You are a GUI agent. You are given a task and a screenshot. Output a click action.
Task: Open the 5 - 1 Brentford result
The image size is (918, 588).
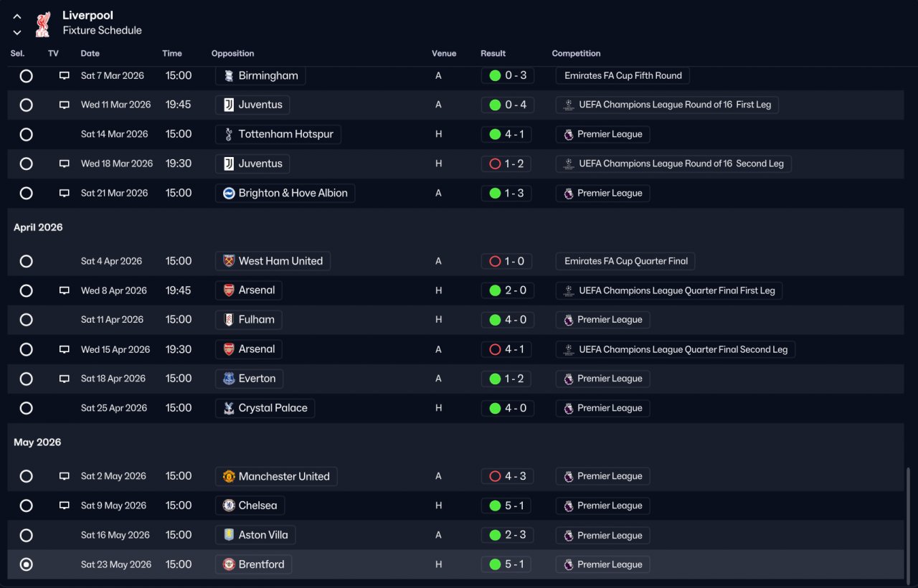[507, 564]
